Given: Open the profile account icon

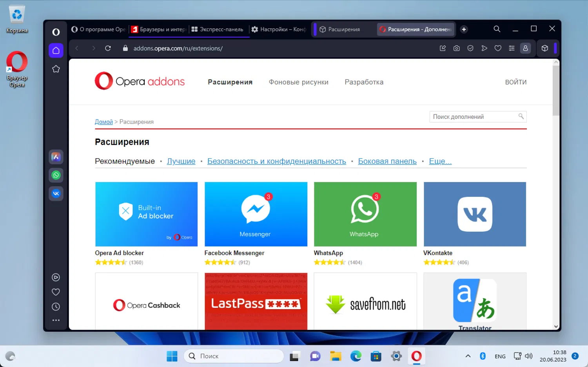Looking at the screenshot, I should click(525, 48).
